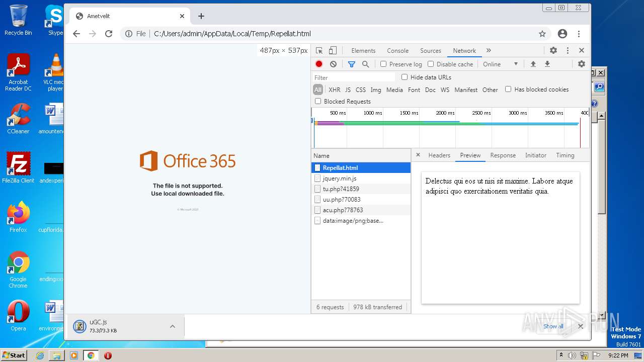Check Hide data URLs
Image resolution: width=644 pixels, height=362 pixels.
(405, 77)
